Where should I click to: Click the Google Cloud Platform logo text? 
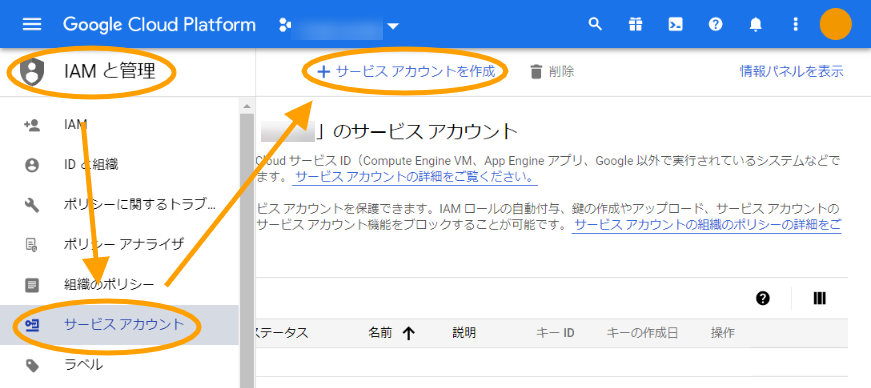pos(159,25)
